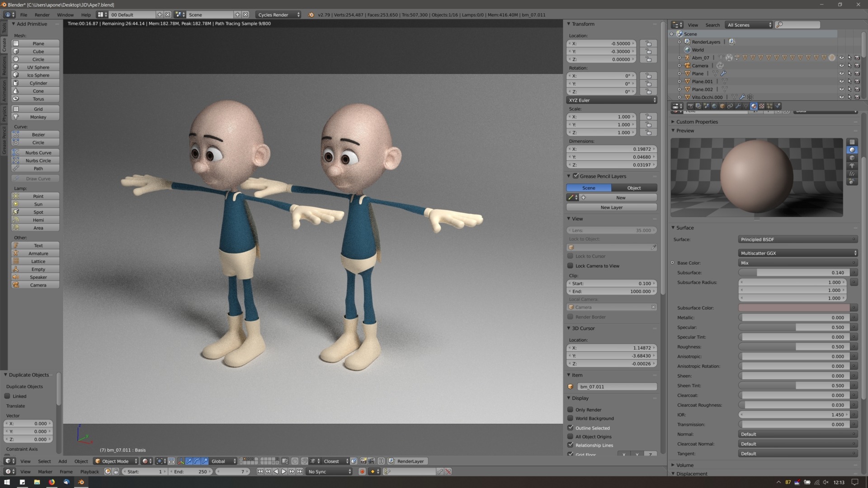Toggle visibility eye for Abm_07
The image size is (868, 488).
pyautogui.click(x=841, y=58)
